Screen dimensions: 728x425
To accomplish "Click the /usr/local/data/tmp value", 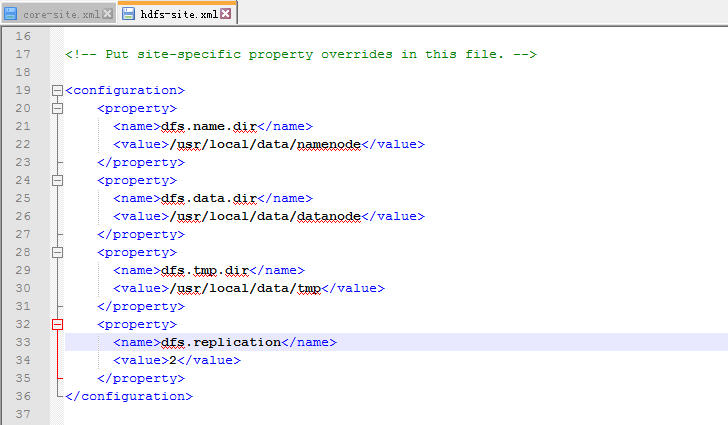I will [245, 288].
